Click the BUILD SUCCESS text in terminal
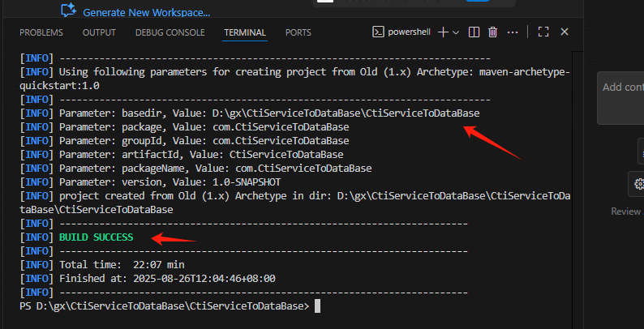This screenshot has width=644, height=329. point(97,237)
